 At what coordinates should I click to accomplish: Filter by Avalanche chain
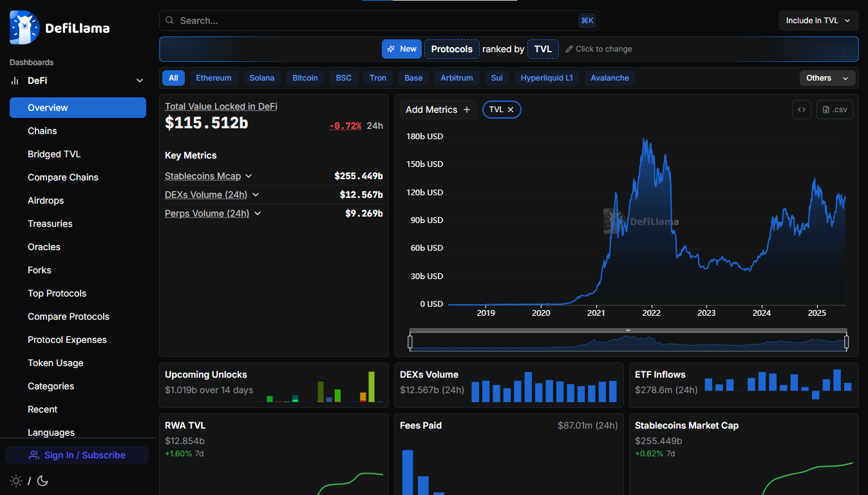tap(610, 78)
